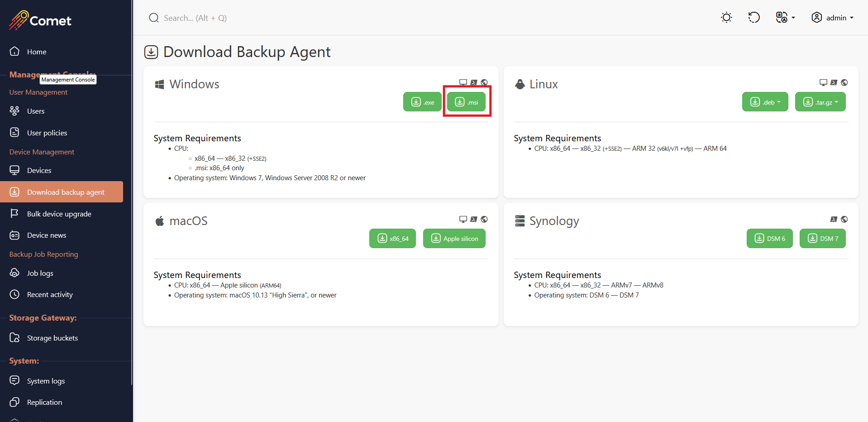The image size is (868, 422).
Task: Download the Windows .exe installer
Action: [422, 102]
